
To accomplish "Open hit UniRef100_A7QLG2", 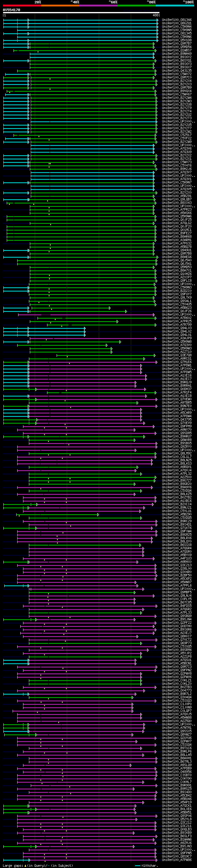I will click(177, 223).
